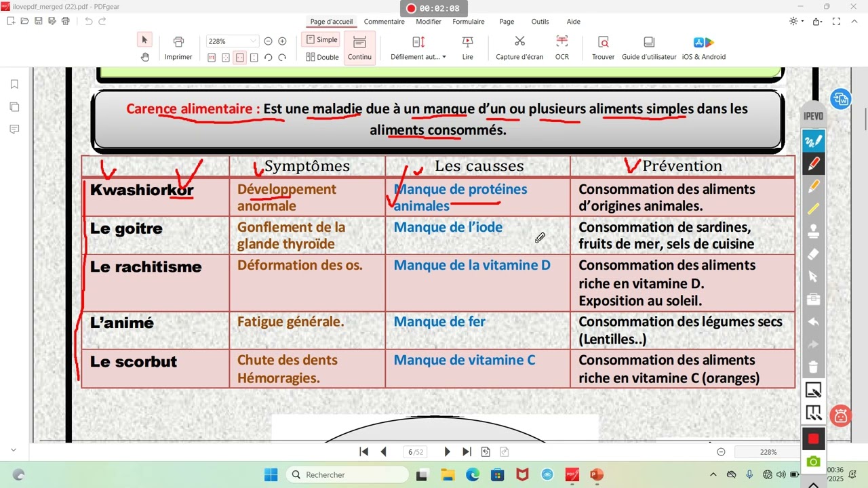Screen dimensions: 868x488
Task: Redo the last action
Action: click(x=102, y=21)
